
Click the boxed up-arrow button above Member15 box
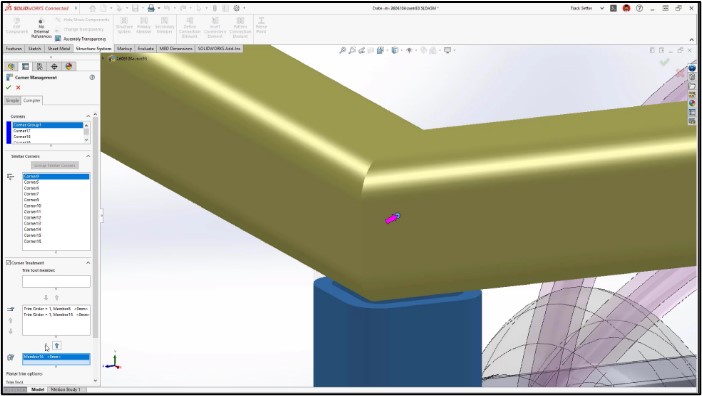point(57,345)
